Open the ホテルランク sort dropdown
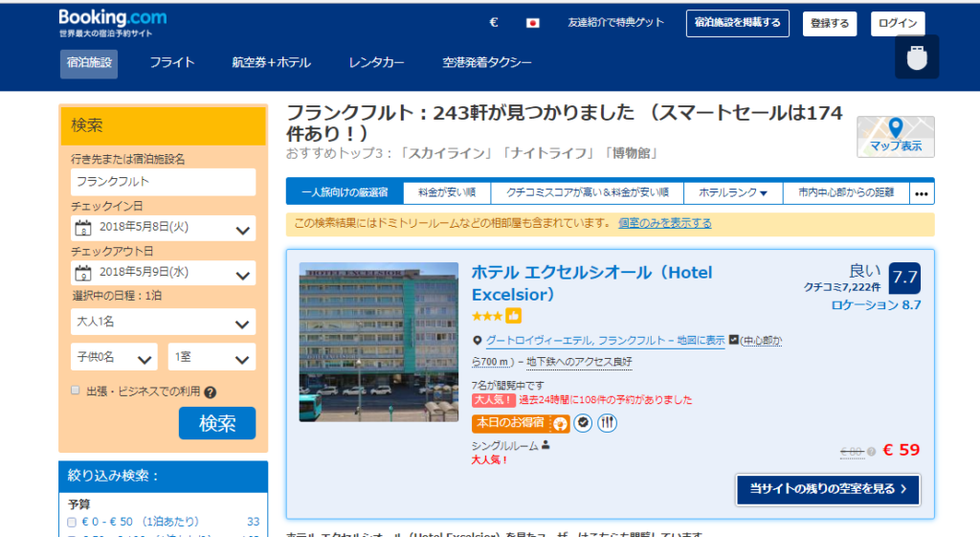The height and width of the screenshot is (537, 980). [x=732, y=192]
